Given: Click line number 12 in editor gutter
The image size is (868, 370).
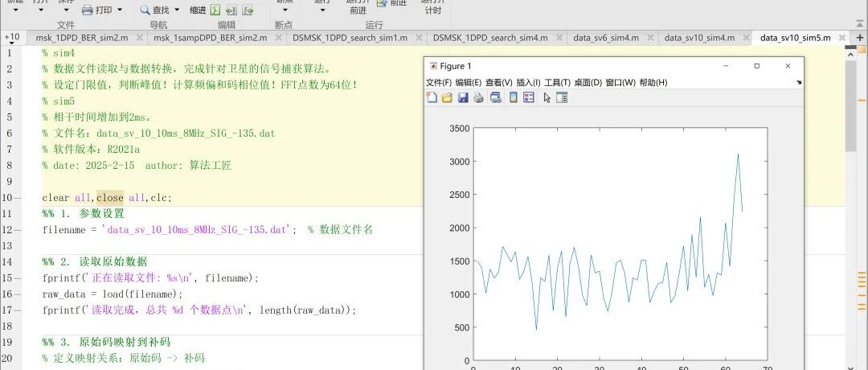Looking at the screenshot, I should pyautogui.click(x=6, y=229).
